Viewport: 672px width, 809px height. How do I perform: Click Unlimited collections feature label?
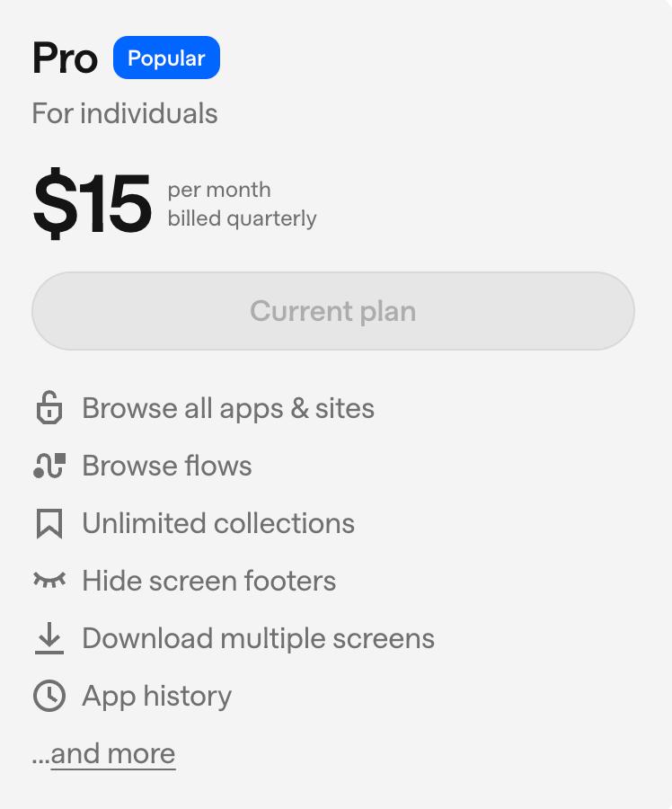(218, 523)
